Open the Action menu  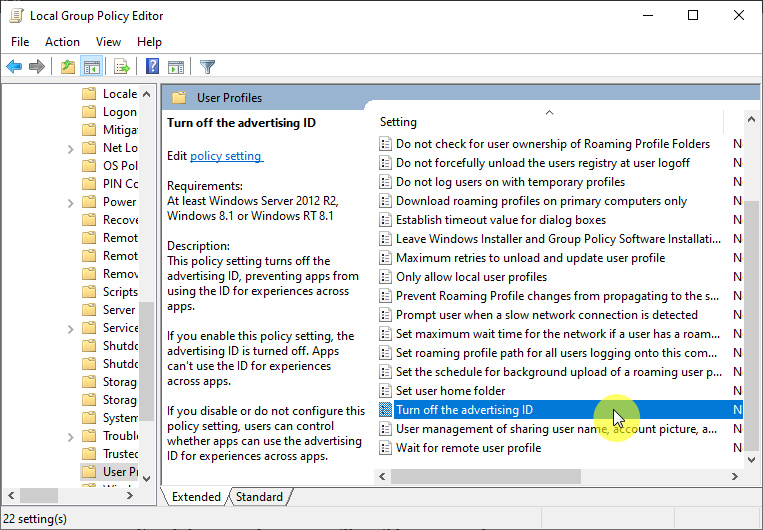click(x=62, y=42)
